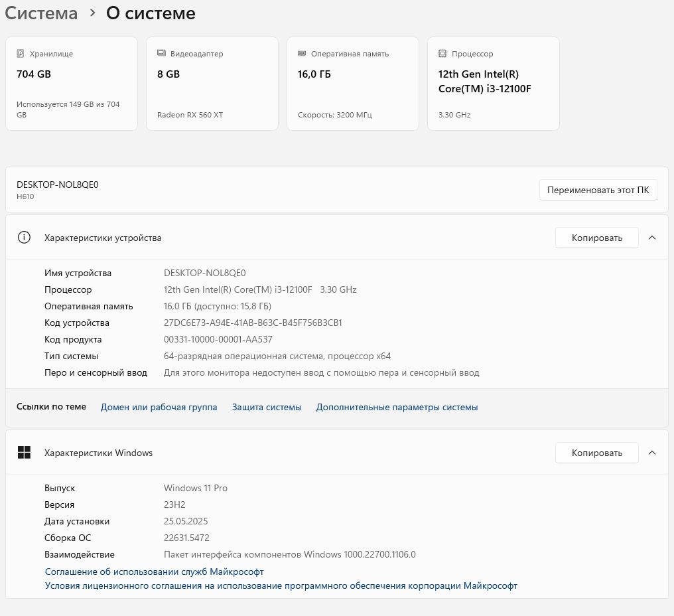The image size is (674, 616).
Task: Open the Оперативная память 16,0 ГБ card
Action: pyautogui.click(x=353, y=84)
